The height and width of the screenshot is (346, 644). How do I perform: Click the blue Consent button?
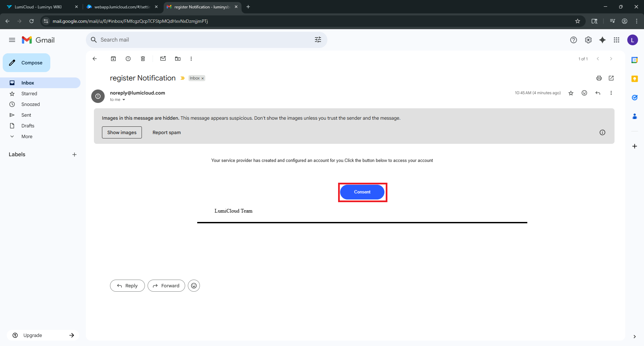click(362, 192)
